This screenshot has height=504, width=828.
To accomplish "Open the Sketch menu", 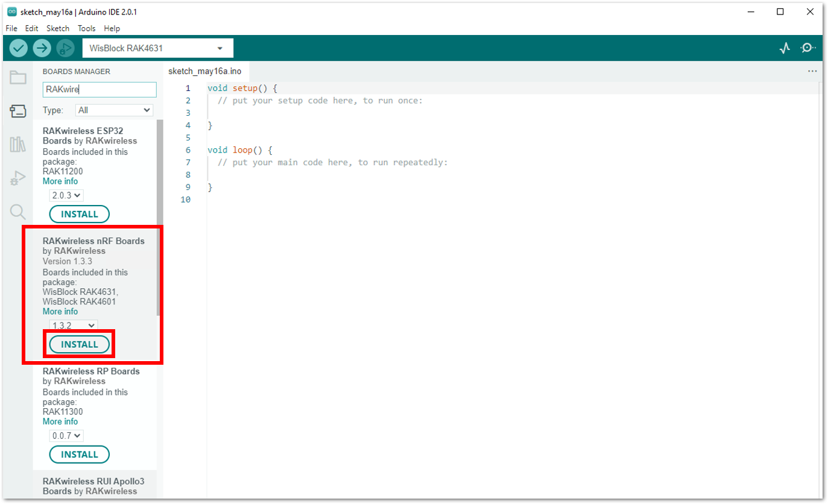I will coord(58,28).
